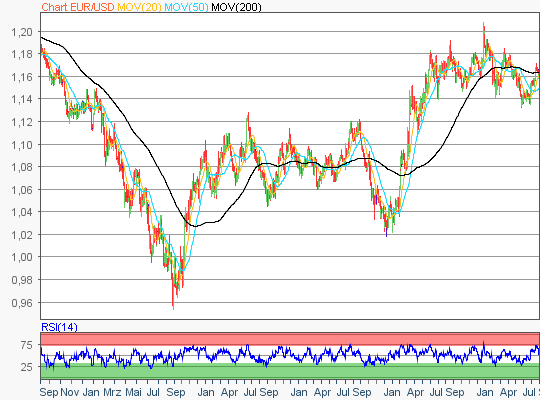Click the 1,00 price axis label

click(22, 257)
